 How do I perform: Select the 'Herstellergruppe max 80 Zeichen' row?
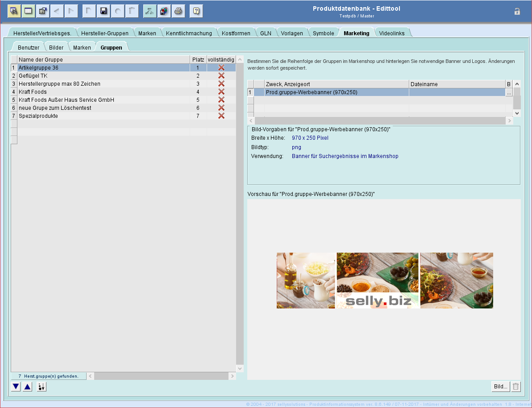coord(59,84)
